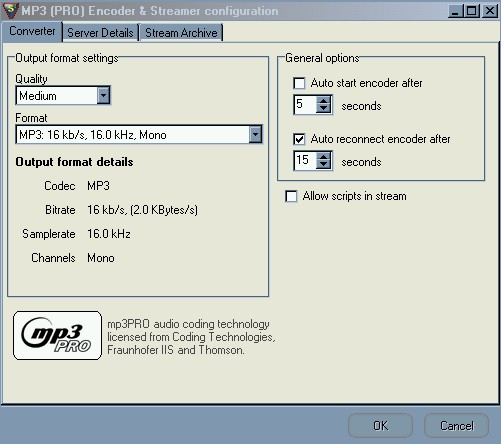Click the '16 kb/s, (2.0 KBytes/s)' bitrate text
Viewport: 501px width, 444px height.
[x=142, y=210]
